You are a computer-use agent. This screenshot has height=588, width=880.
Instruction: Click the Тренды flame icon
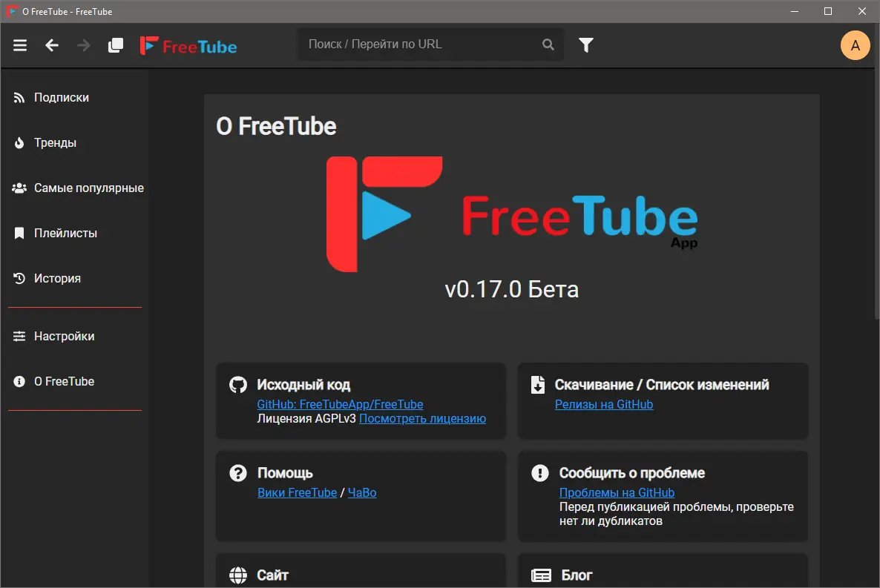click(19, 142)
